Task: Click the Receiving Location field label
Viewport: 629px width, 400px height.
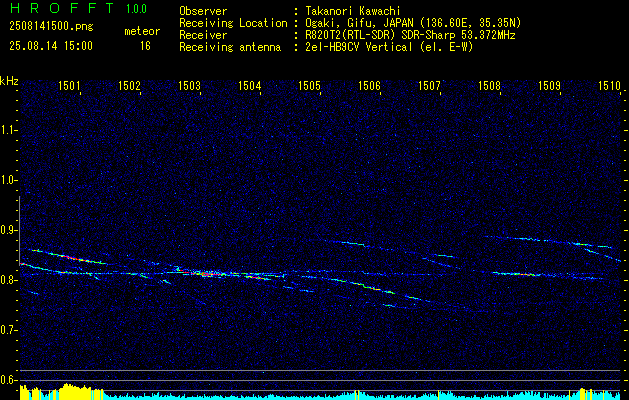Action: 233,23
